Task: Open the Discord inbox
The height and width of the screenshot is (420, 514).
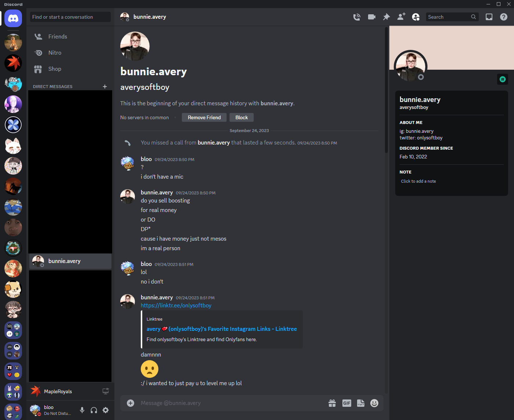Action: [x=489, y=17]
